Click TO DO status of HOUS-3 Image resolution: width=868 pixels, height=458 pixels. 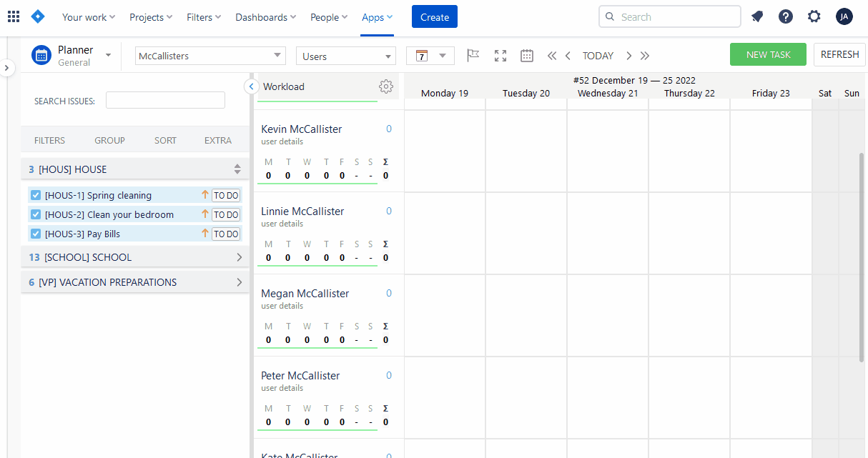point(226,234)
